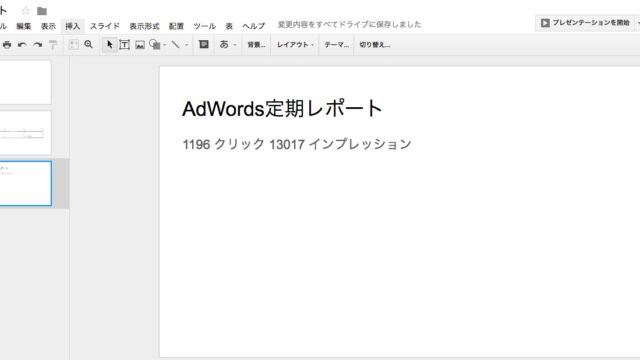Open the move-to-folder icon
The height and width of the screenshot is (360, 640).
point(42,11)
